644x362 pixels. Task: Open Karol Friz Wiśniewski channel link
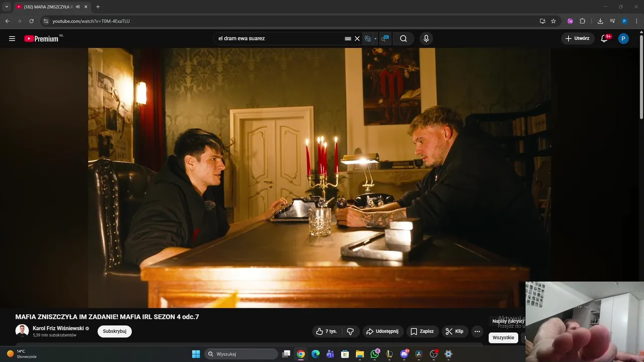click(x=58, y=328)
